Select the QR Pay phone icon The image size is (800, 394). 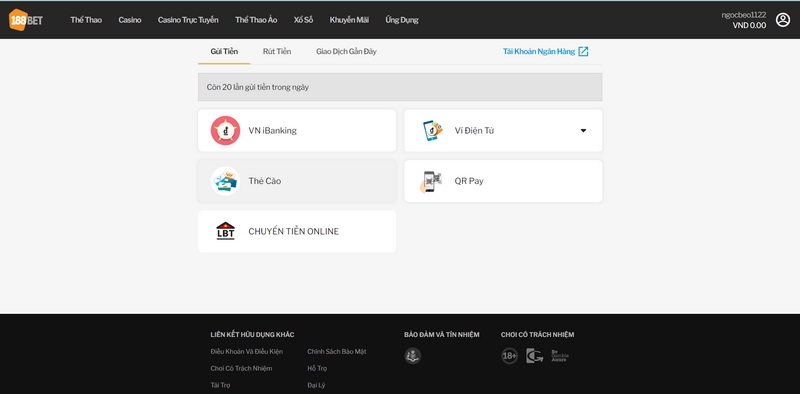point(431,182)
